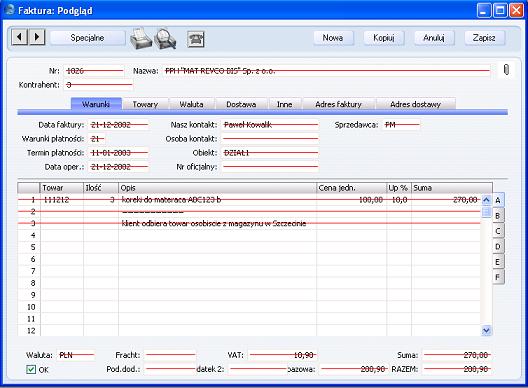528x388 pixels.
Task: Click the Data oper. field
Action: tap(119, 167)
